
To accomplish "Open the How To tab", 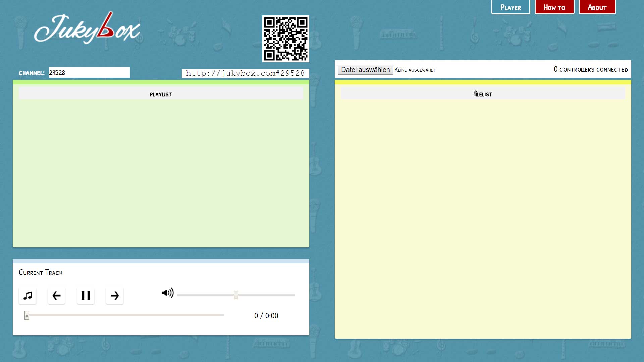I will tap(554, 7).
